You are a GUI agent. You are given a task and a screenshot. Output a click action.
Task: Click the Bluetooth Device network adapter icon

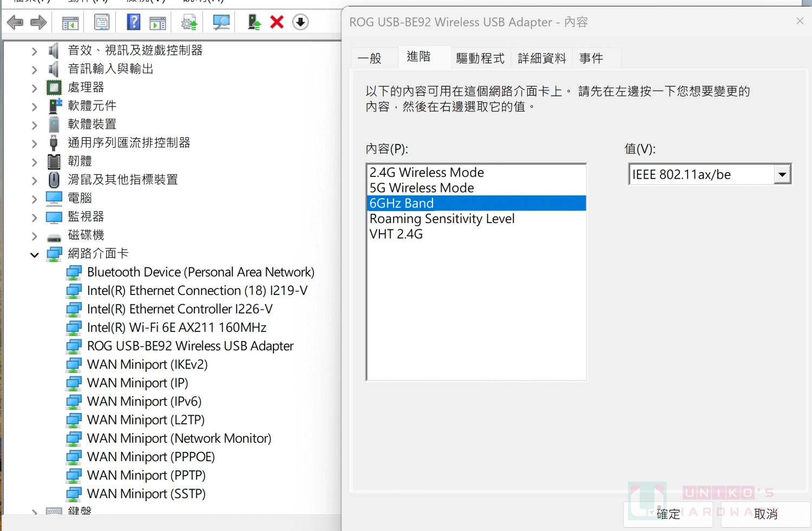(74, 272)
